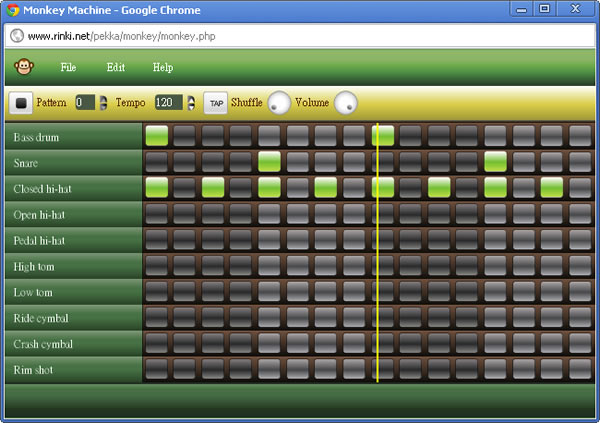
Task: Increase the Tempo with up arrow
Action: pos(188,98)
